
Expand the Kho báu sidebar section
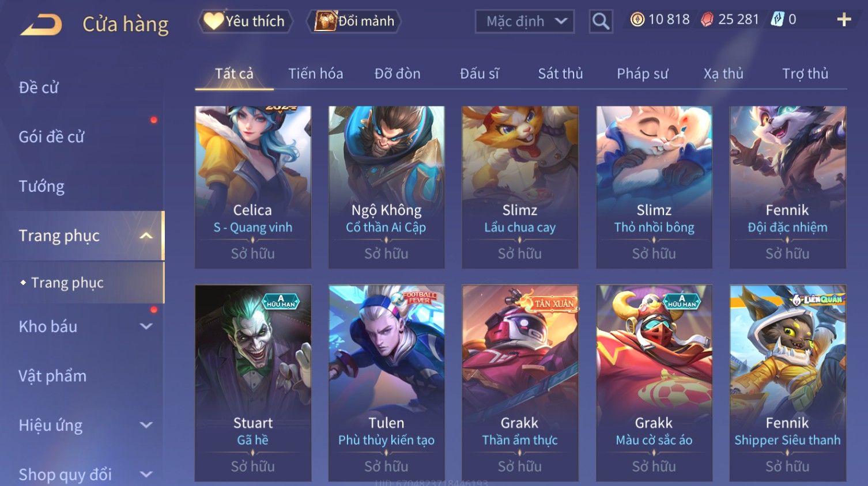click(146, 326)
